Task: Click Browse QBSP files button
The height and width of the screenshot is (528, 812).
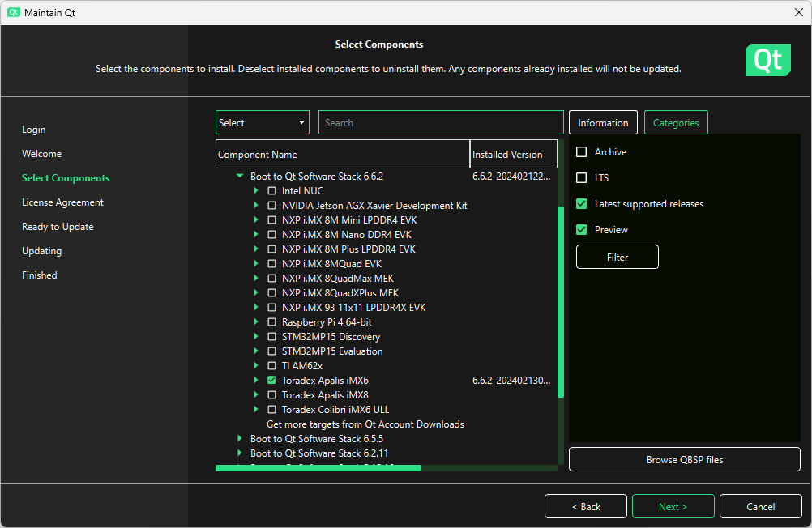Action: click(684, 460)
